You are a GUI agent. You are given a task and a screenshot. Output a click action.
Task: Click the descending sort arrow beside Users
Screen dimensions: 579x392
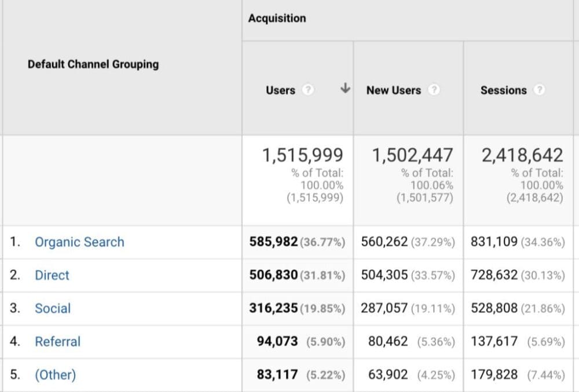(345, 88)
